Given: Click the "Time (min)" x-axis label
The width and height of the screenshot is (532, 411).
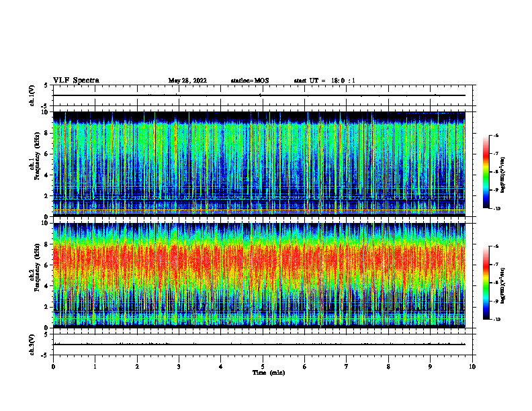Looking at the screenshot, I should 269,373.
